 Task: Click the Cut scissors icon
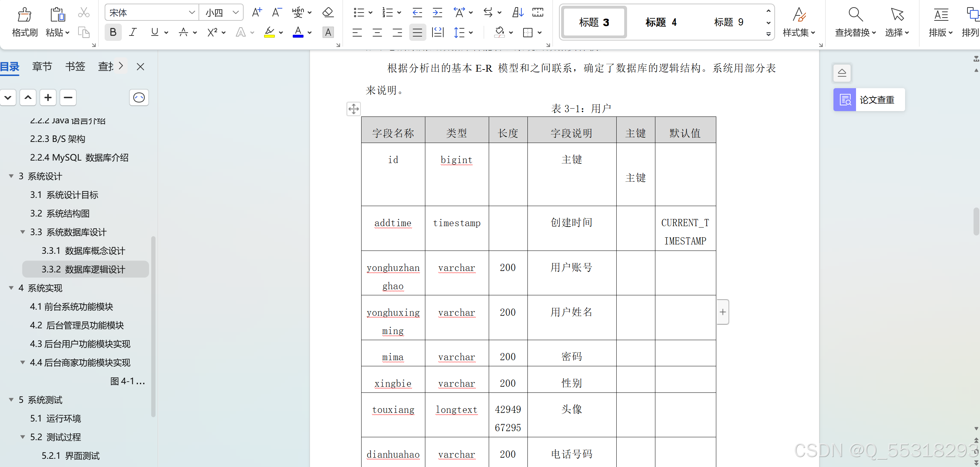[84, 13]
